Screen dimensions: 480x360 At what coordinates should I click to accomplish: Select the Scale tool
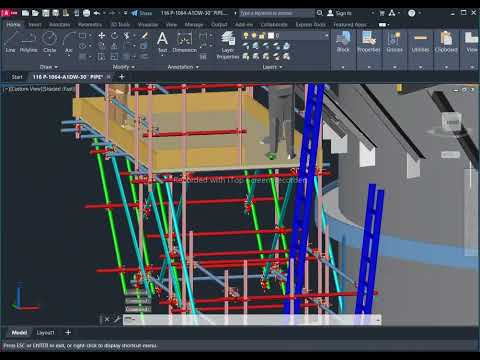(114, 56)
